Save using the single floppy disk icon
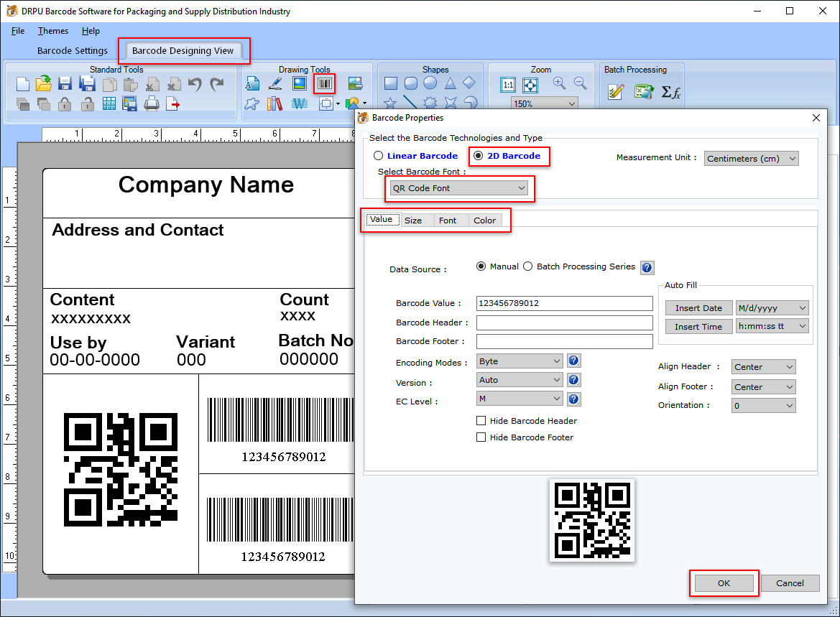 65,84
